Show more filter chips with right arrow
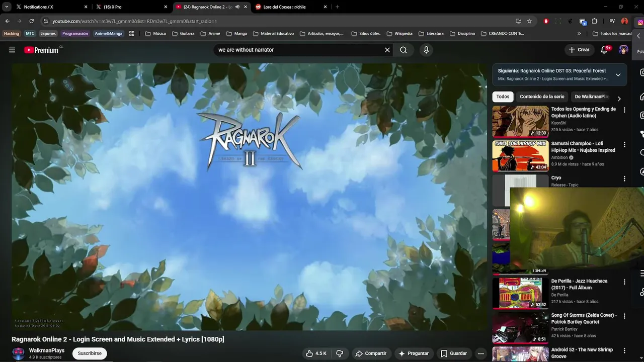644x362 pixels. pyautogui.click(x=619, y=99)
